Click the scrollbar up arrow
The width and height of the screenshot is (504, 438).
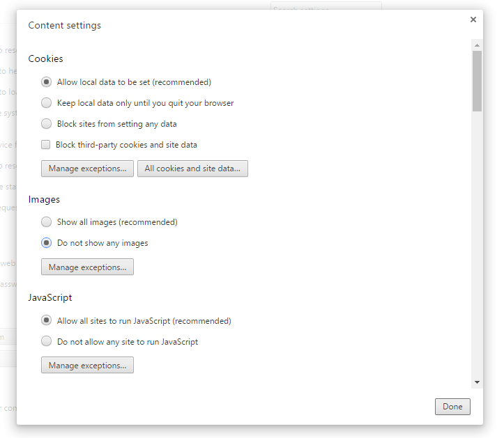pos(477,45)
